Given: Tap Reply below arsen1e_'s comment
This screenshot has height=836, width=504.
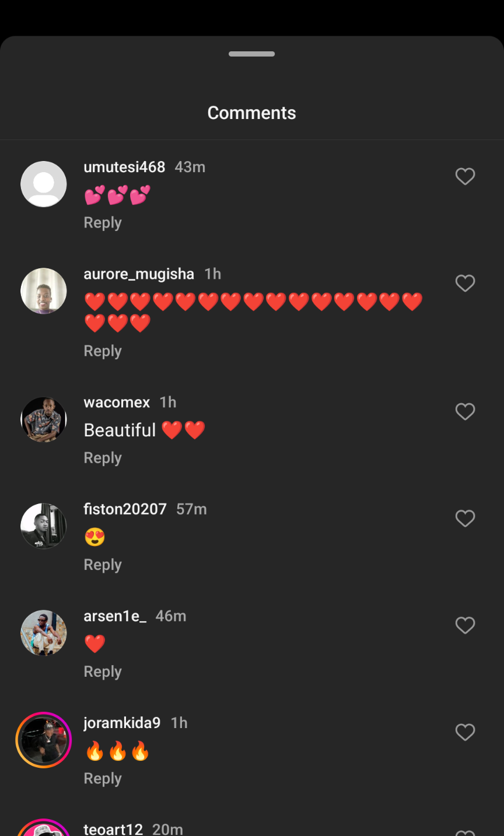Looking at the screenshot, I should tap(103, 671).
